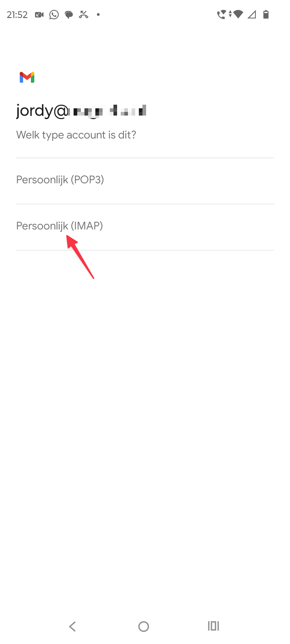Tap the Wi-Fi signal status icon
290x644 pixels.
[x=238, y=14]
